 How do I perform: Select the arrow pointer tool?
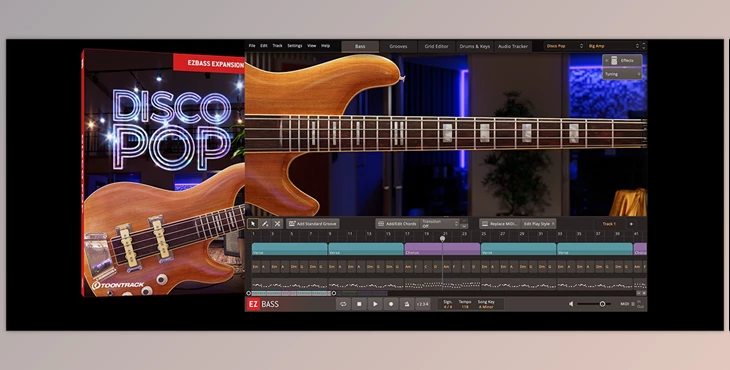point(253,224)
